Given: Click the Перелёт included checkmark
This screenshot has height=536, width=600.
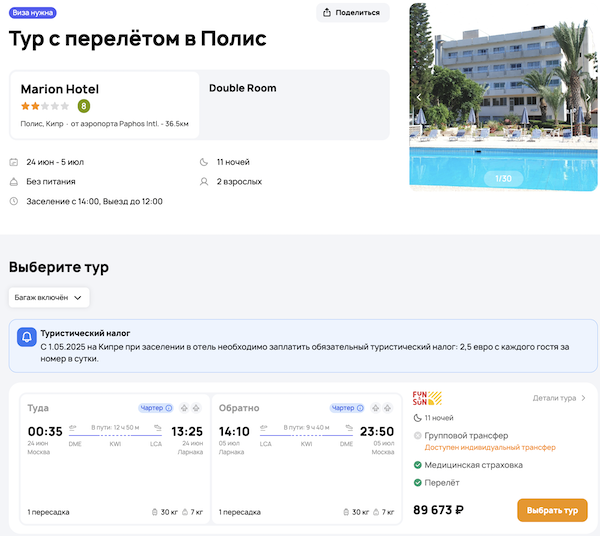Looking at the screenshot, I should point(417,483).
